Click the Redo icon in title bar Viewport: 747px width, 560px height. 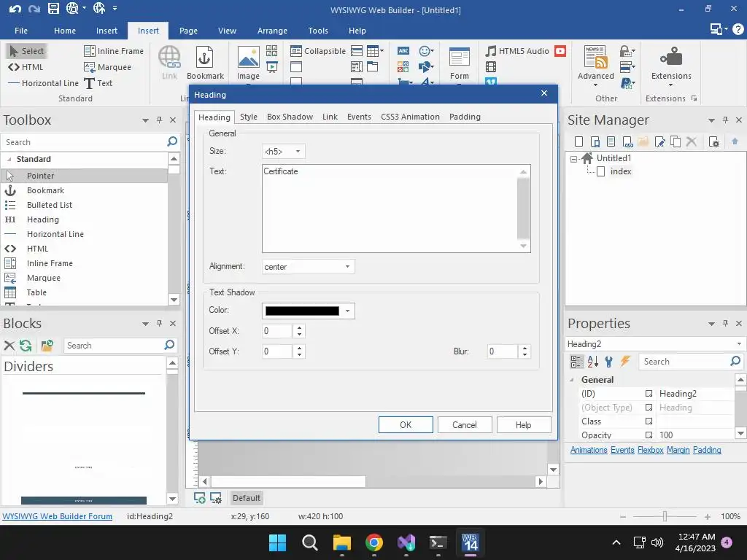coord(34,8)
